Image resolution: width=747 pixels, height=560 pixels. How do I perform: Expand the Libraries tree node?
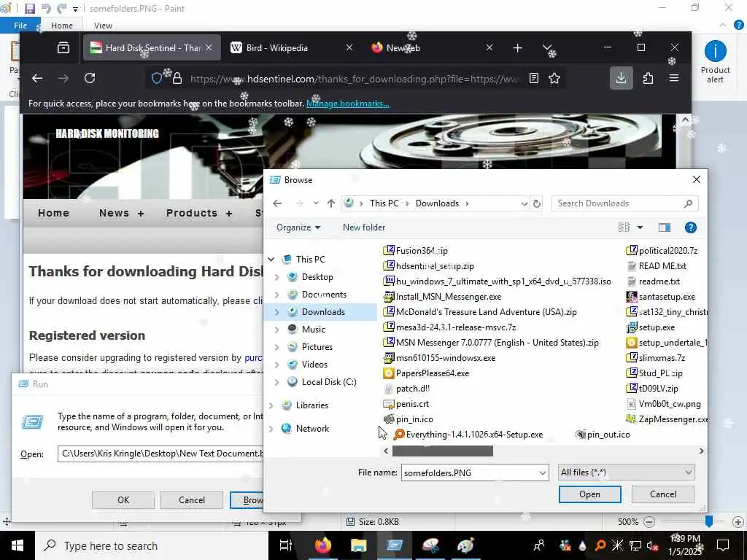coord(271,405)
